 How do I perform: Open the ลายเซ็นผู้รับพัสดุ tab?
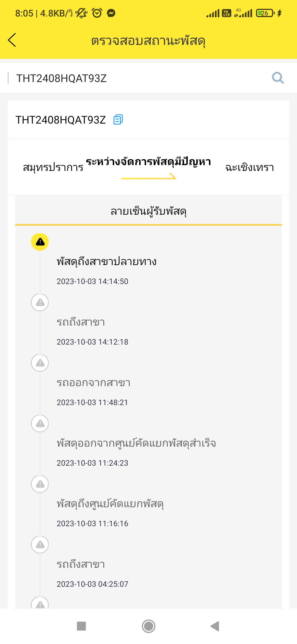(x=148, y=211)
